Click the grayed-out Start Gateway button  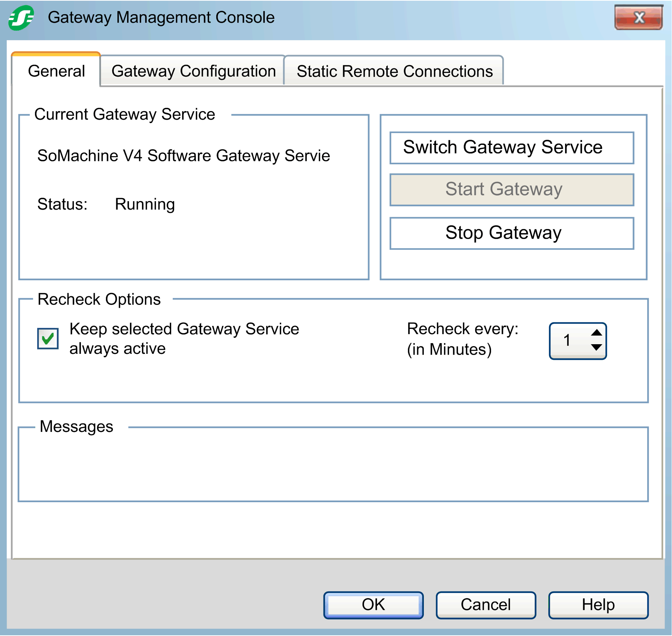click(512, 190)
